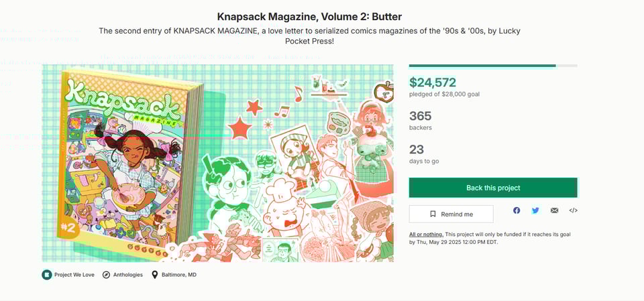
Task: Click the compass icon beside Anthologies
Action: (106, 275)
